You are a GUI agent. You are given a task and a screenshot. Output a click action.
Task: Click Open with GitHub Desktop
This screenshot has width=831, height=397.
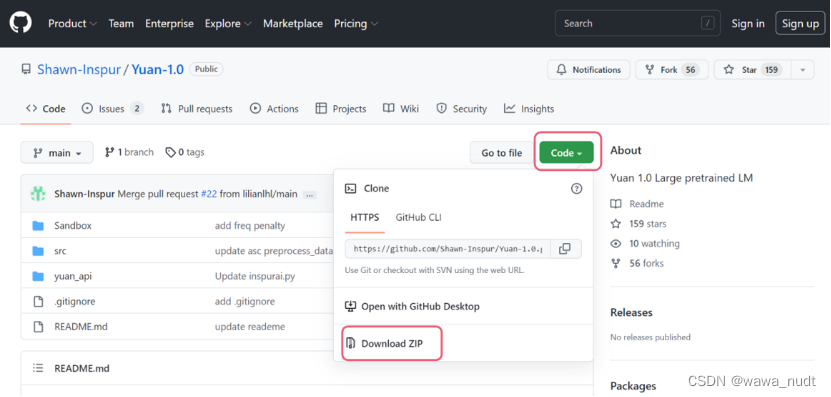(412, 306)
